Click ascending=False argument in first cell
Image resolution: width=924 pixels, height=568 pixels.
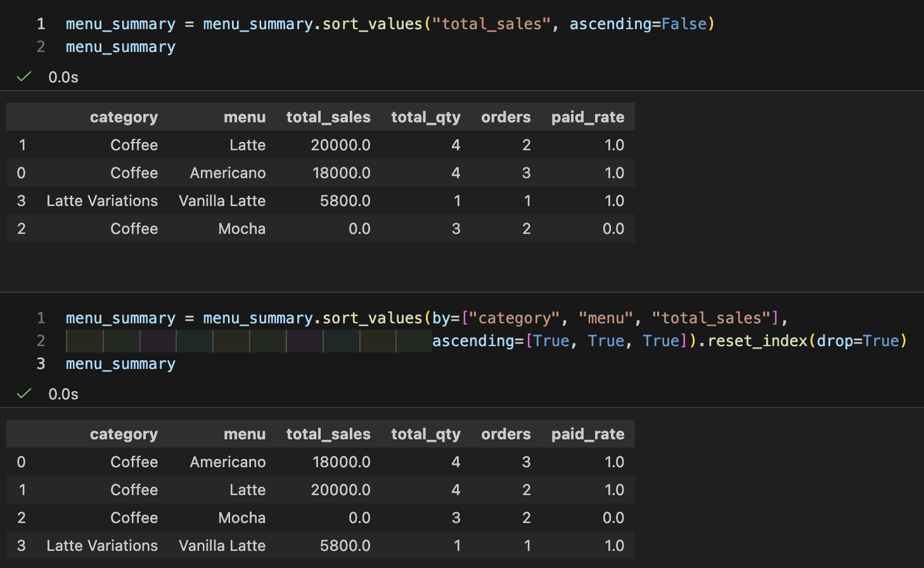click(x=638, y=24)
